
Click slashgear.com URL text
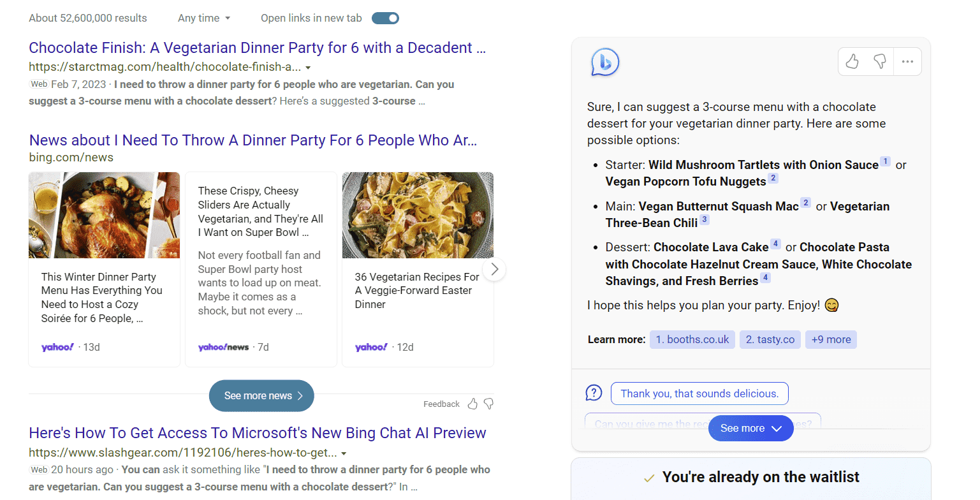pyautogui.click(x=182, y=453)
